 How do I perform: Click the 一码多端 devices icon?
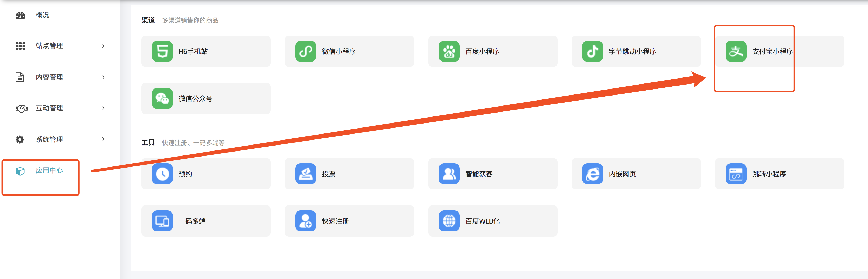(162, 221)
